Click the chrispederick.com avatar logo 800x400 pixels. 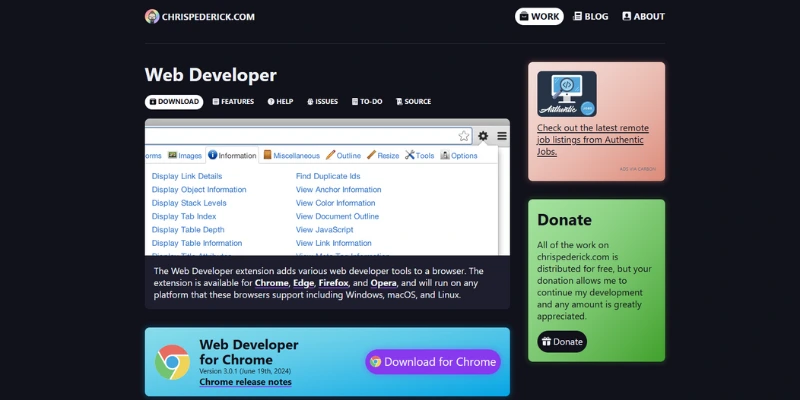pyautogui.click(x=152, y=16)
